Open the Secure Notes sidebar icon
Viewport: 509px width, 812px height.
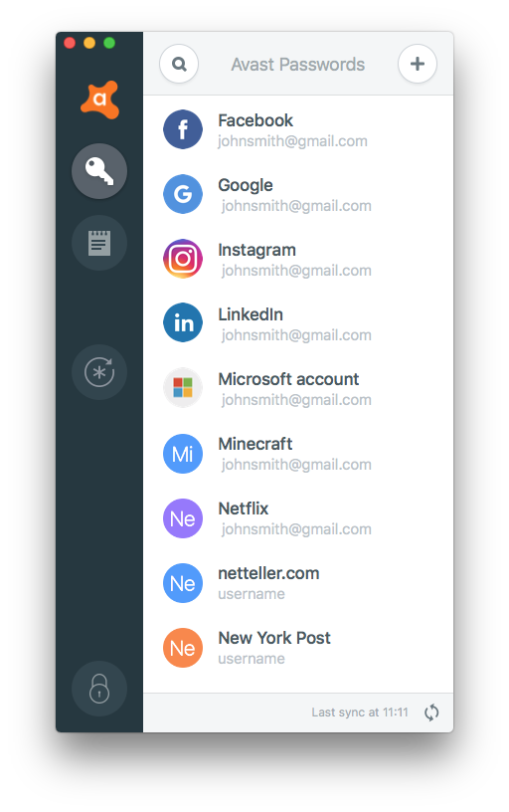coord(99,243)
